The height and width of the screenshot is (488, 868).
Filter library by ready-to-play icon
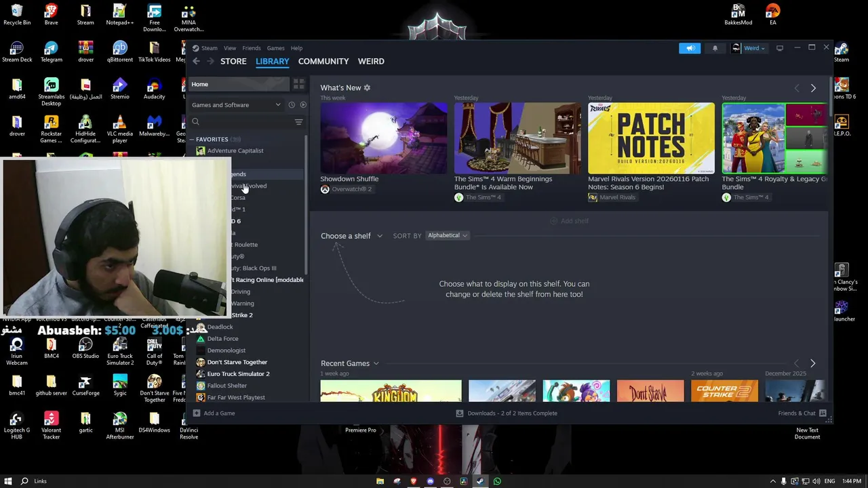click(x=303, y=105)
